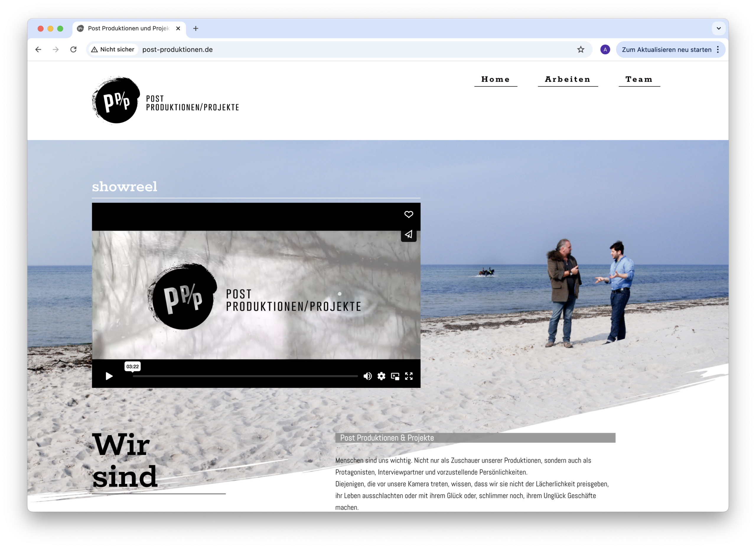The width and height of the screenshot is (756, 548).
Task: Click Zum Aktualisieren neu starten button
Action: pyautogui.click(x=666, y=50)
